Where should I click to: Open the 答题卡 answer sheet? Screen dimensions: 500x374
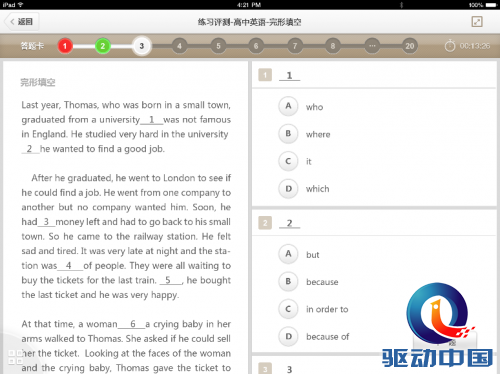point(32,46)
